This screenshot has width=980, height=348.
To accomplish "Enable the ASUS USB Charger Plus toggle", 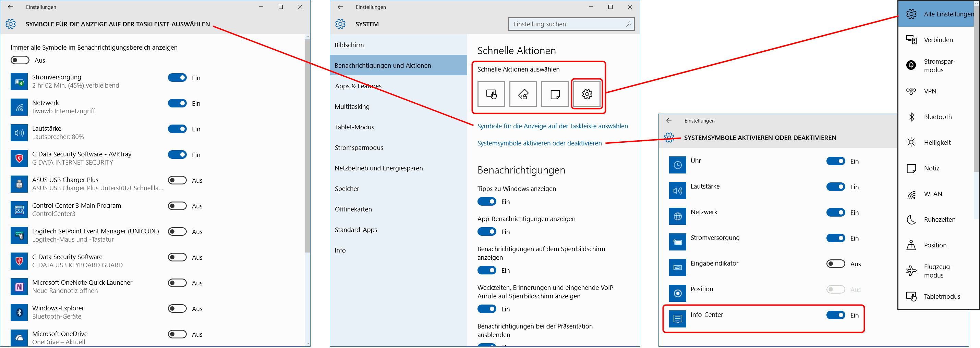I will pyautogui.click(x=177, y=180).
